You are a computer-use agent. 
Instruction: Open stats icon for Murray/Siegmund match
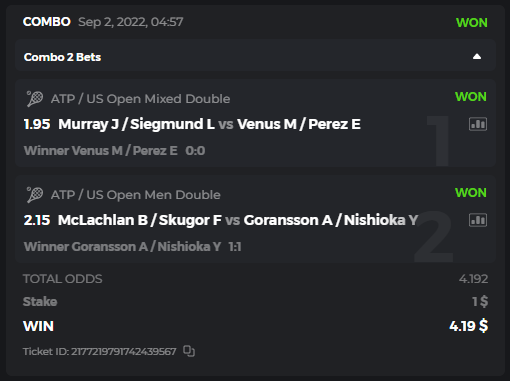[478, 124]
